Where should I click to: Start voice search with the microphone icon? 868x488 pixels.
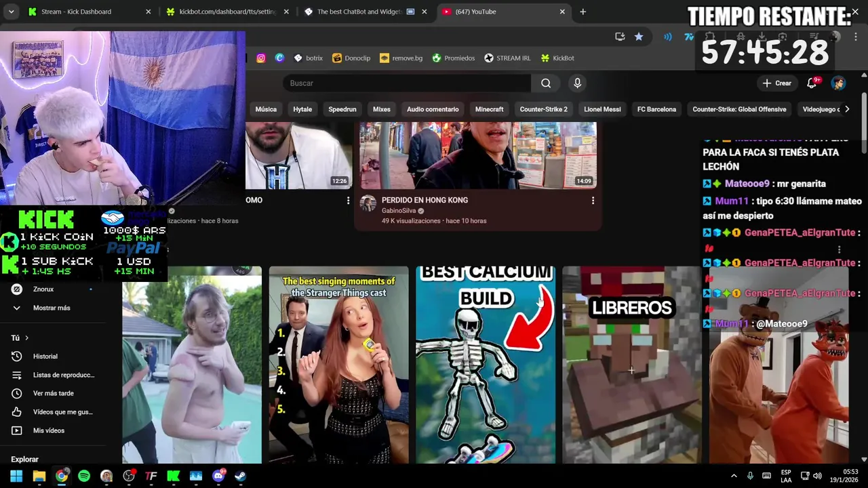(x=577, y=83)
